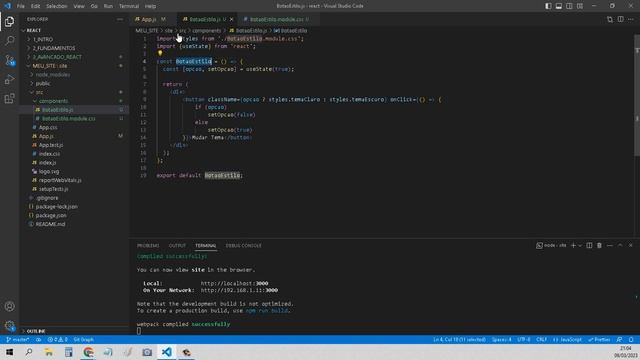Switch to the Problems panel tab

[148, 245]
